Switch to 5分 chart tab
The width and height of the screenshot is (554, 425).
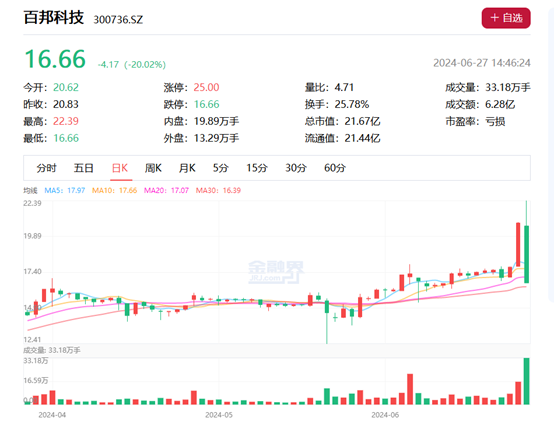tap(220, 168)
